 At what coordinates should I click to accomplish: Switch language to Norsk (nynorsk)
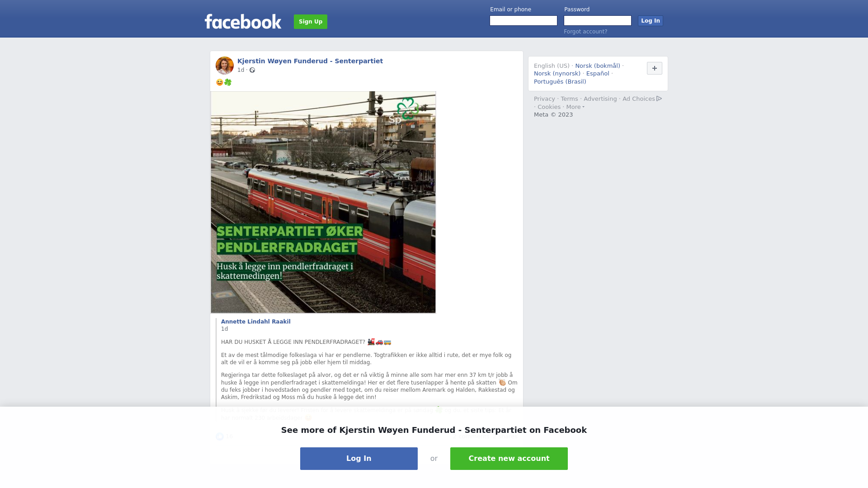557,74
